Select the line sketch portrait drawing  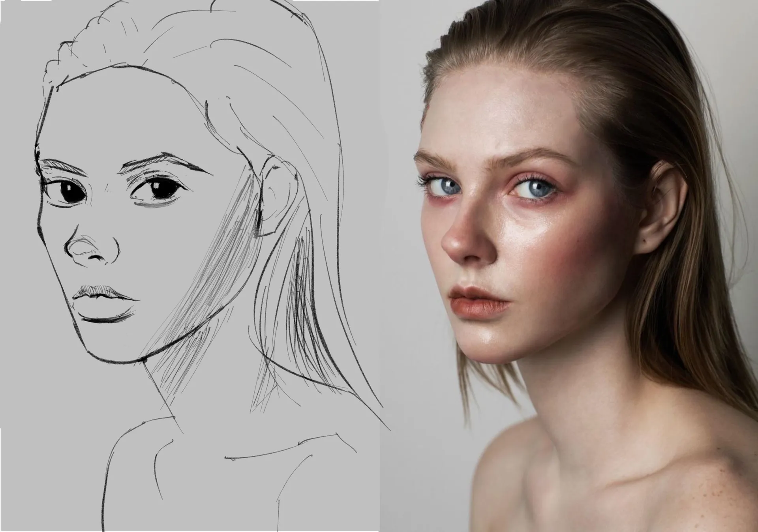(x=189, y=266)
